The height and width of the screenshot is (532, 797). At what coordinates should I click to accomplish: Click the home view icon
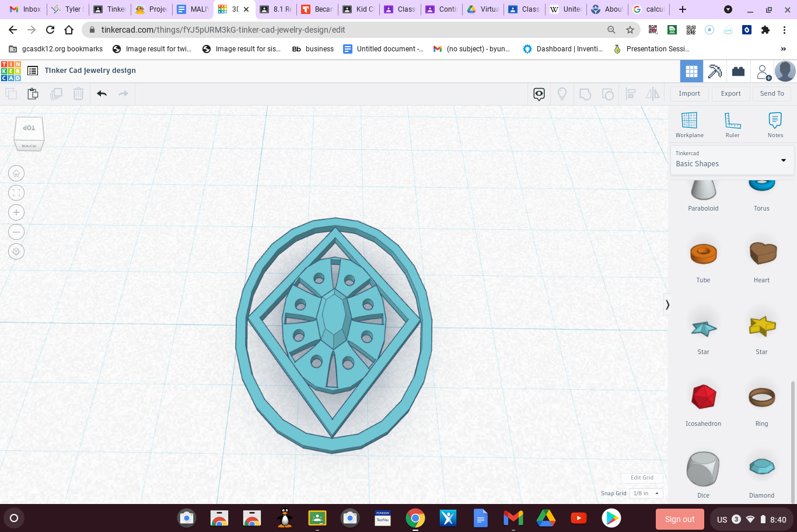[16, 173]
